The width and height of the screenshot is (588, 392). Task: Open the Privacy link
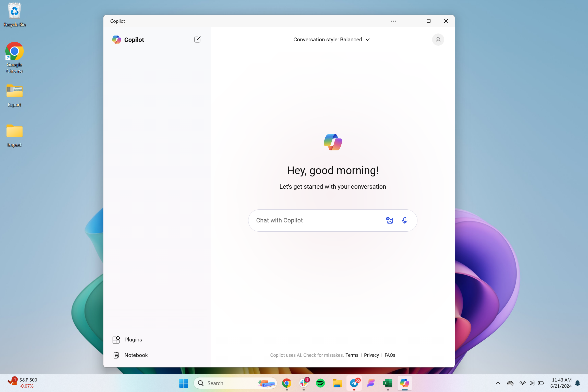click(x=371, y=355)
